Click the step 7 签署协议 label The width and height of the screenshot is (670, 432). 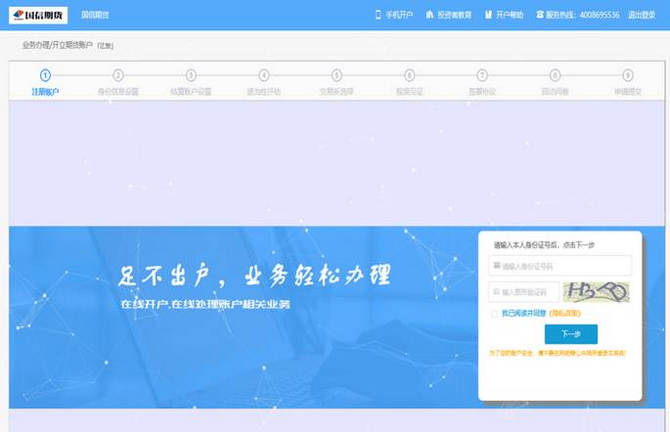tap(482, 91)
